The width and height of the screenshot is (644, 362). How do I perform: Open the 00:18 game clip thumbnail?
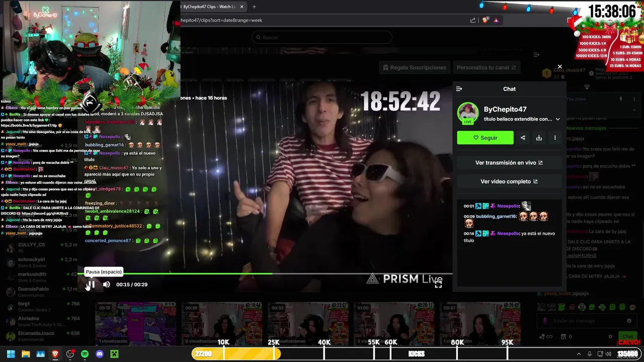point(136,323)
